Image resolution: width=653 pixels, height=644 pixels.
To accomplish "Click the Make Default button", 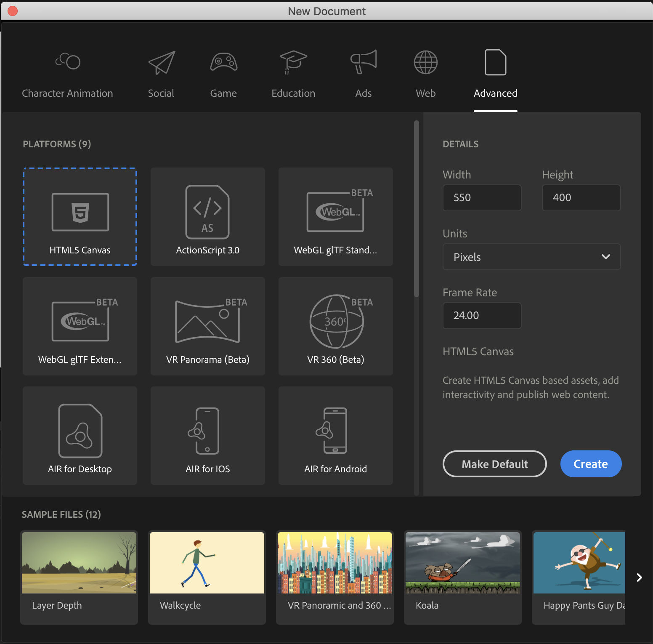I will pos(495,464).
